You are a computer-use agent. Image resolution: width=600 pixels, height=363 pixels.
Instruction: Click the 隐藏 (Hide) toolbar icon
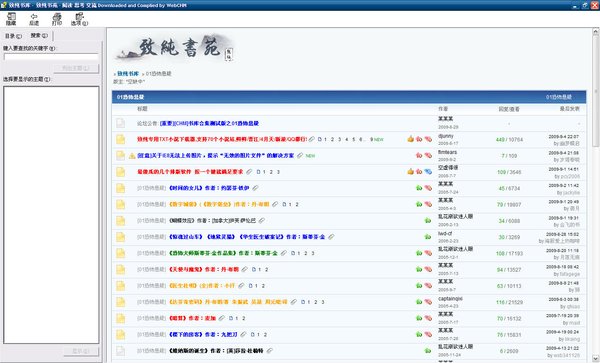click(11, 19)
